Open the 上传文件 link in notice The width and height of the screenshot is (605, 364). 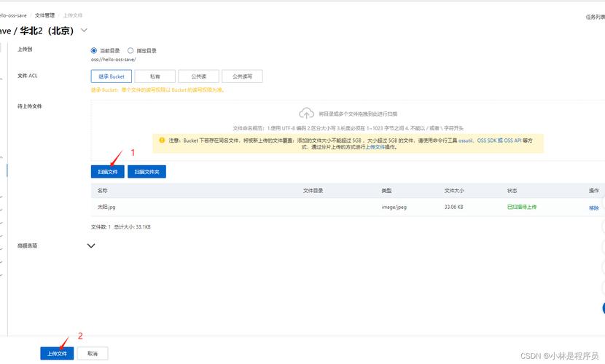tap(375, 147)
